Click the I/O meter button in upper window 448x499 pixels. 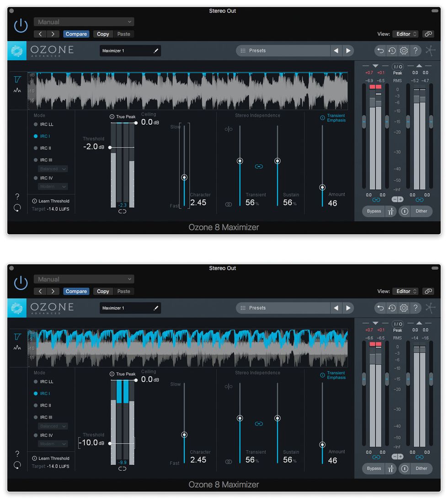[x=398, y=67]
